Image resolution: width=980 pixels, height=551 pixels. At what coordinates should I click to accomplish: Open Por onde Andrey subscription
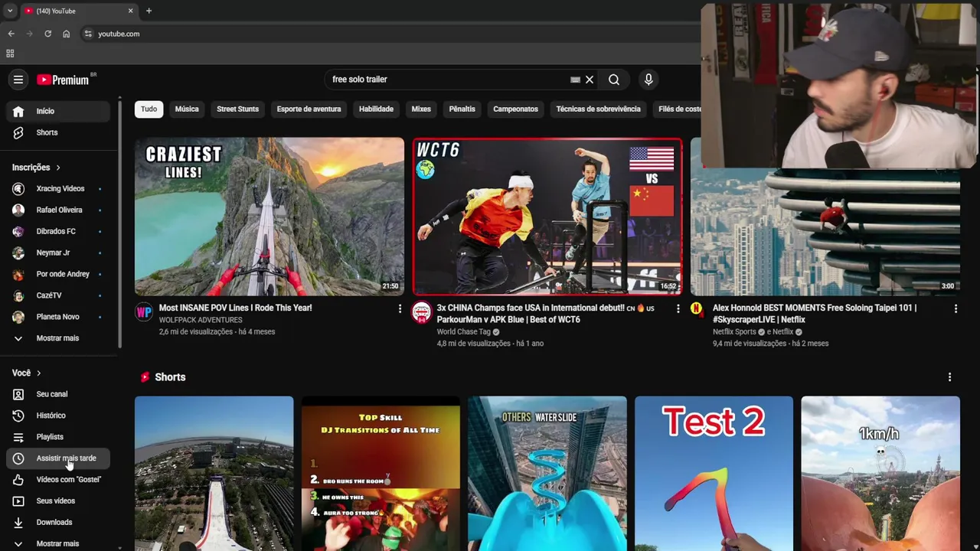tap(58, 274)
